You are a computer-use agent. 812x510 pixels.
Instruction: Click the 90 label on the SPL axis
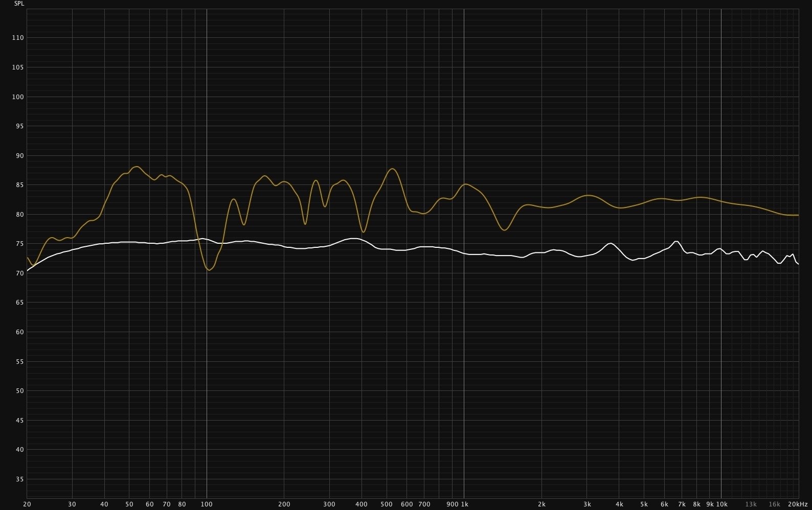pyautogui.click(x=20, y=156)
